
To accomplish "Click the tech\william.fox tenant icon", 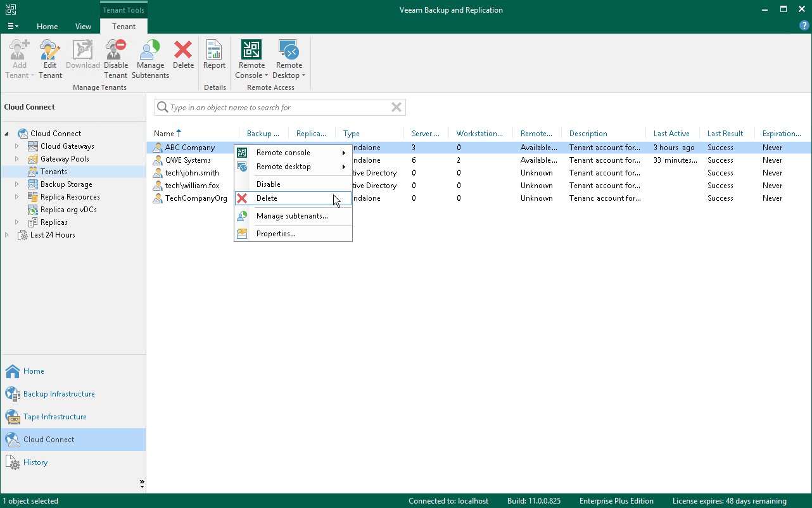I will coord(158,186).
